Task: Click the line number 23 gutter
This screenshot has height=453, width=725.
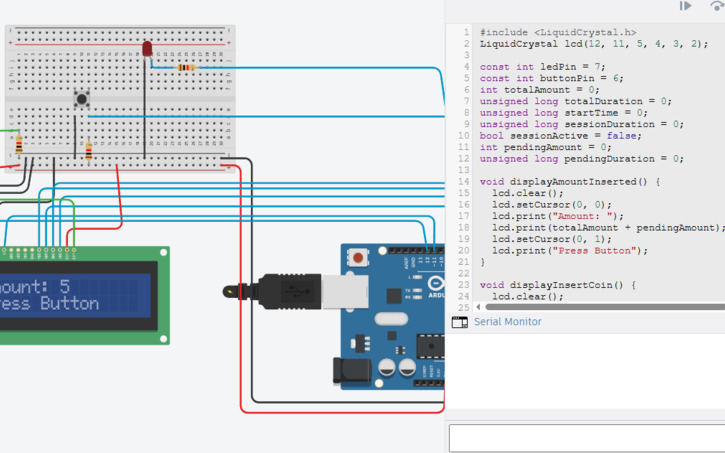Action: click(464, 285)
